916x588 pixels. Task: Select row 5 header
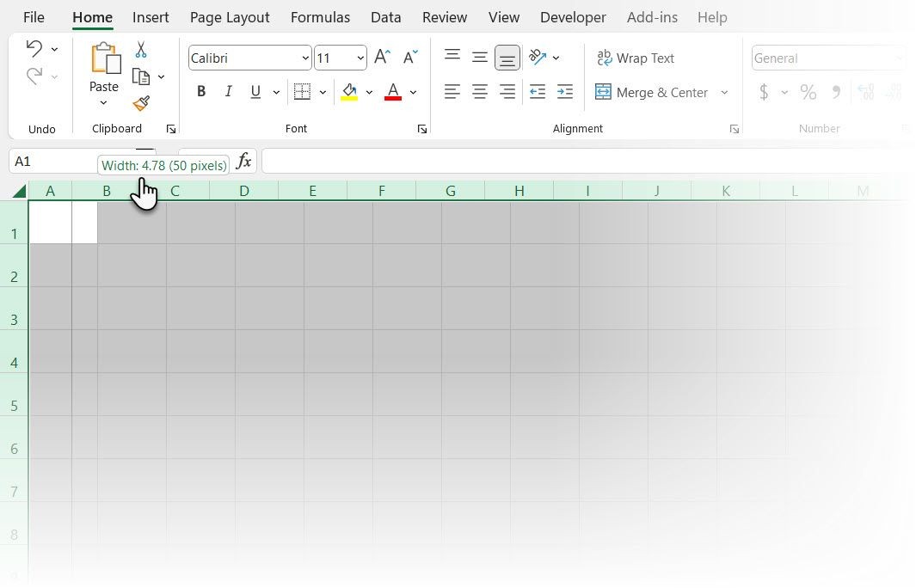(14, 395)
